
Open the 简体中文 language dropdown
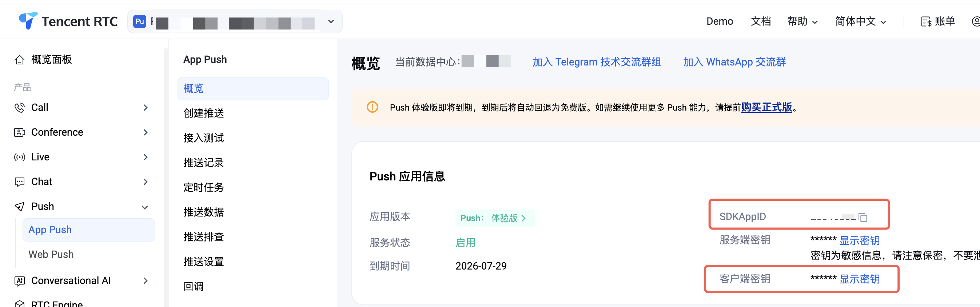861,21
